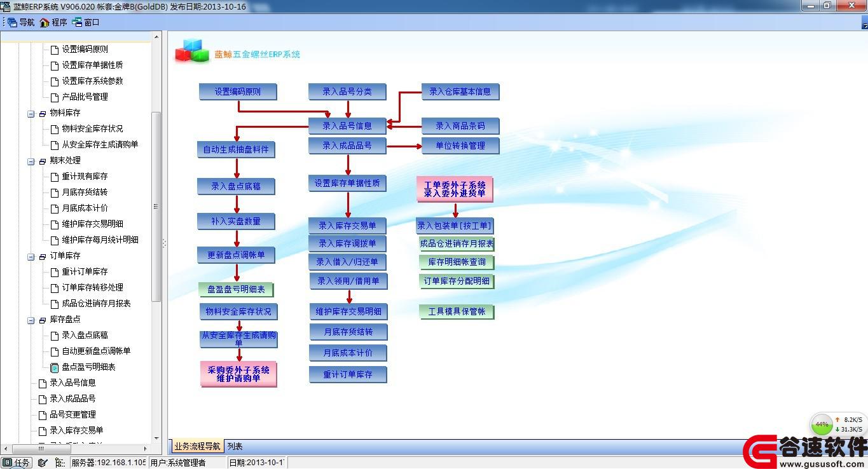Click the page icon beside 设置编码原则 in tree
Screen dimensions: 868x469
(x=55, y=49)
